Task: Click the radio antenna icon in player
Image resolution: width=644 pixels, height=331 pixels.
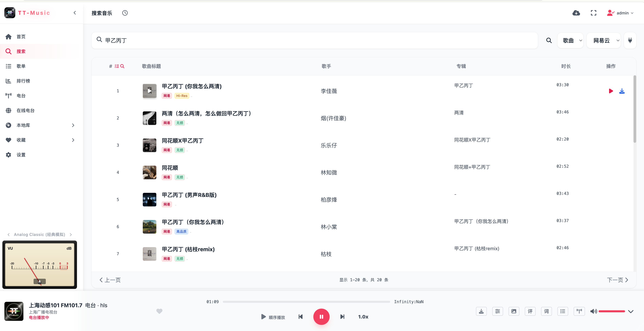Action: (x=579, y=311)
